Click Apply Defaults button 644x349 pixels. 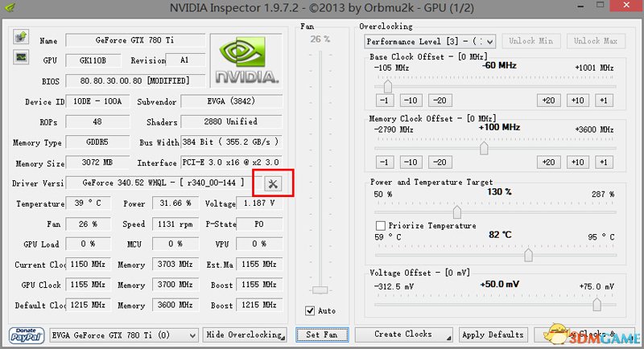click(x=493, y=335)
